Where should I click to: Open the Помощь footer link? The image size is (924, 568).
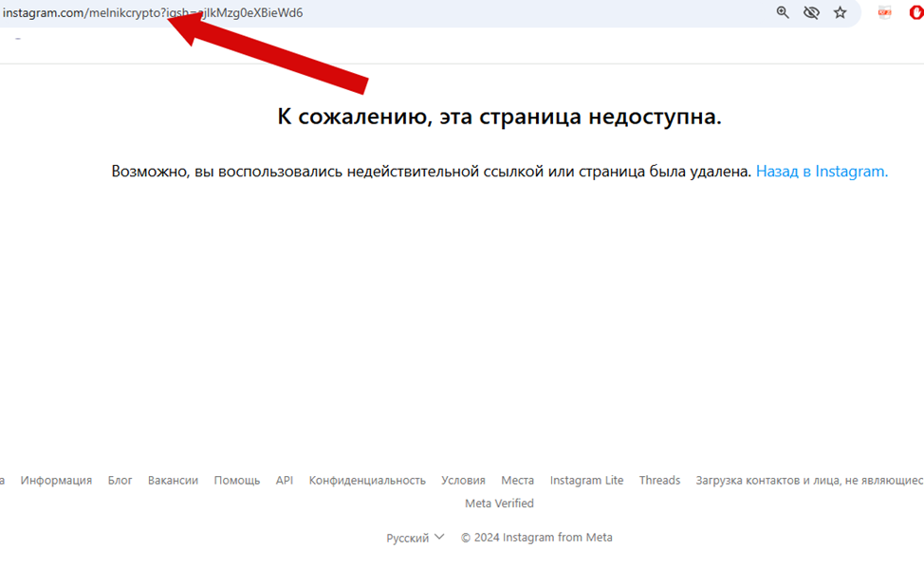pyautogui.click(x=237, y=480)
